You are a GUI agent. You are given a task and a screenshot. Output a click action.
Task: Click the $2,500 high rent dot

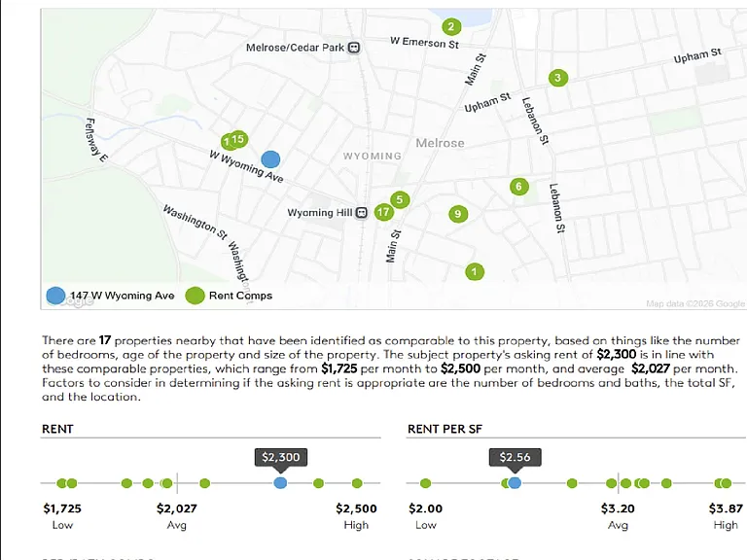coord(357,483)
